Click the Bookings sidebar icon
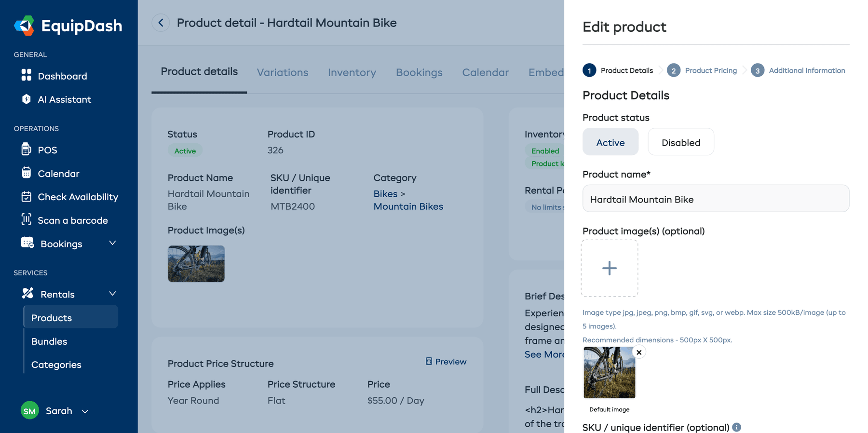 pyautogui.click(x=27, y=243)
